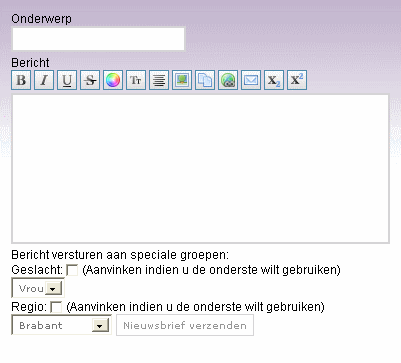The height and width of the screenshot is (363, 401).
Task: Apply italic formatting
Action: point(44,80)
